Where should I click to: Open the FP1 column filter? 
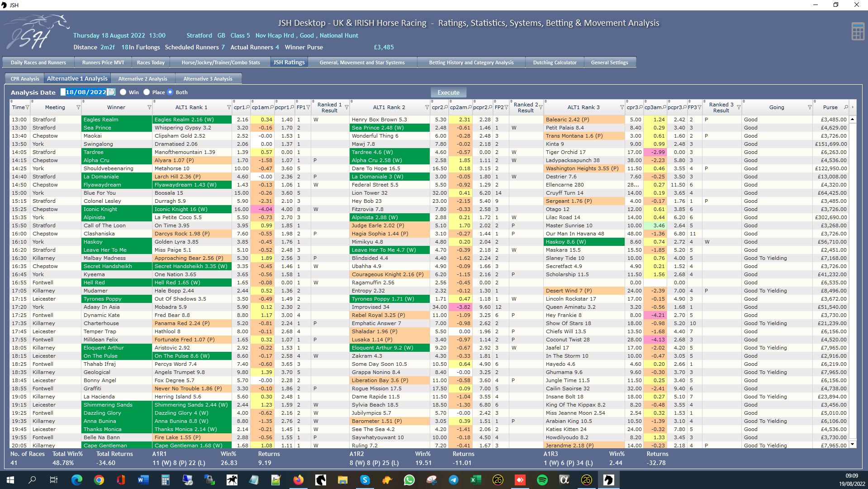tap(308, 107)
